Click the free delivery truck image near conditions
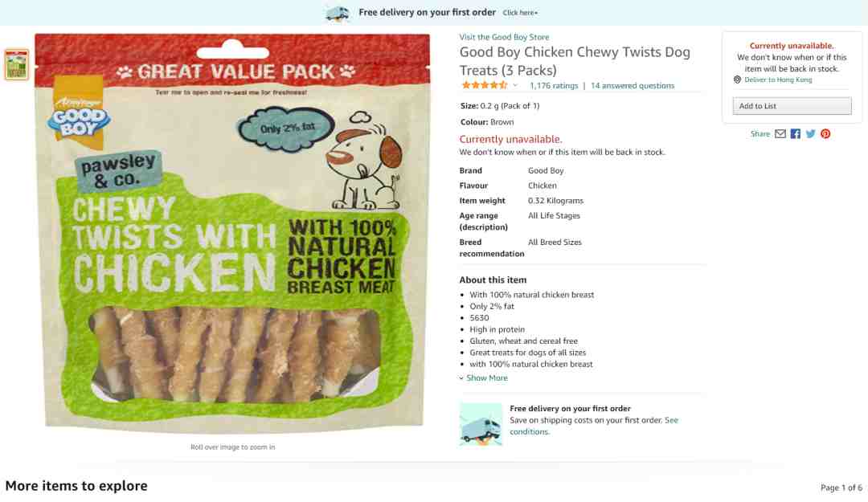This screenshot has width=868, height=502. tap(481, 425)
